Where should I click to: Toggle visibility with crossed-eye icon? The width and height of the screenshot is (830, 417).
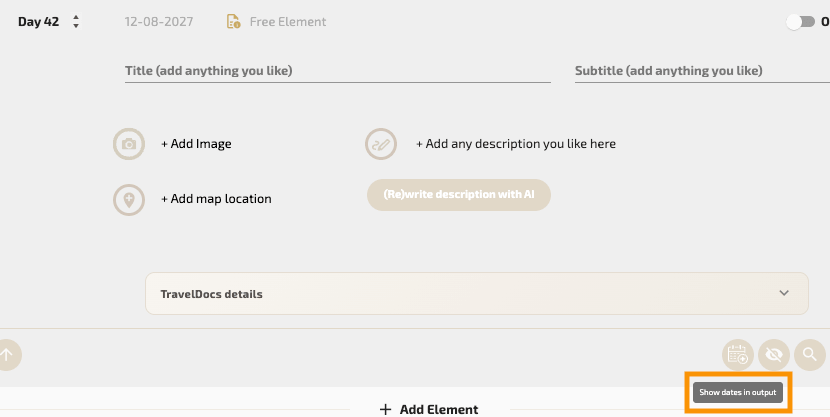773,354
